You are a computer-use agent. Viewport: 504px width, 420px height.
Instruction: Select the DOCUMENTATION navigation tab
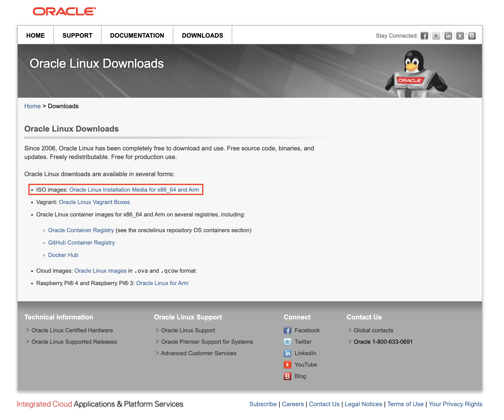(137, 36)
